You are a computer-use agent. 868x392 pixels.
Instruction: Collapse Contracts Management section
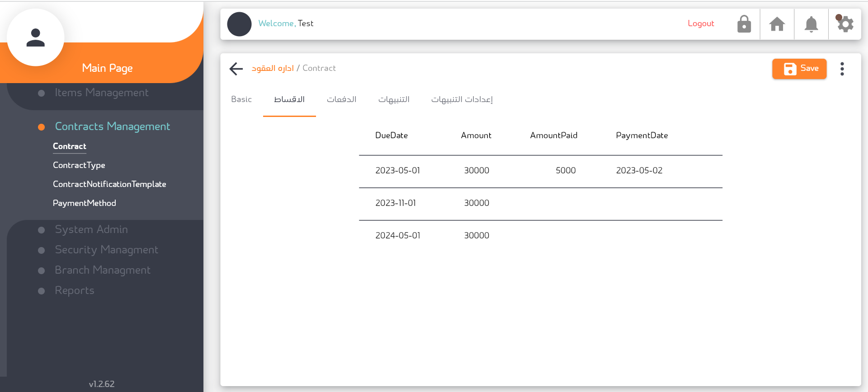point(112,126)
